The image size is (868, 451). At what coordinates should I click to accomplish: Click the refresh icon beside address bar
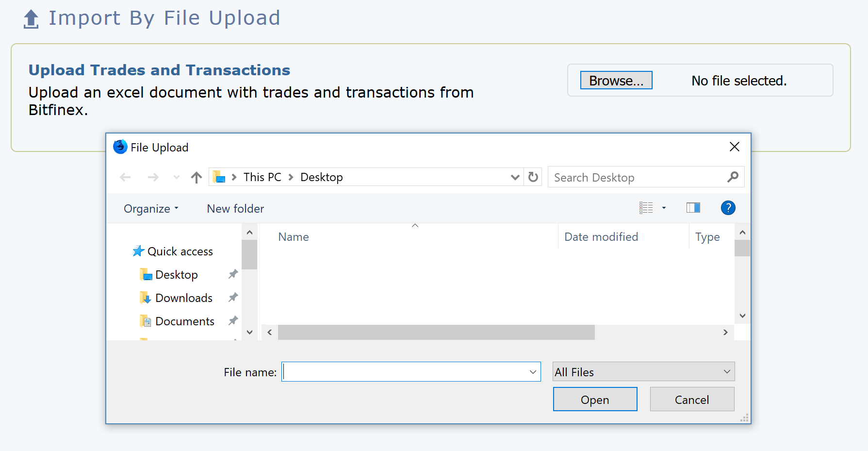tap(533, 177)
